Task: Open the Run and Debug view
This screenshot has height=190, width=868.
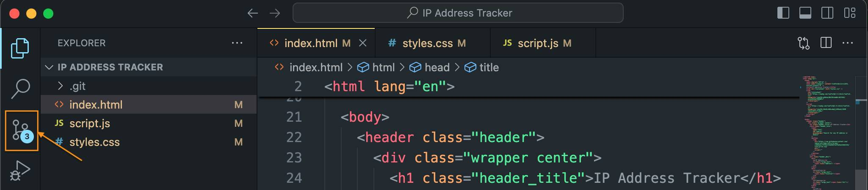Action: coord(20,171)
